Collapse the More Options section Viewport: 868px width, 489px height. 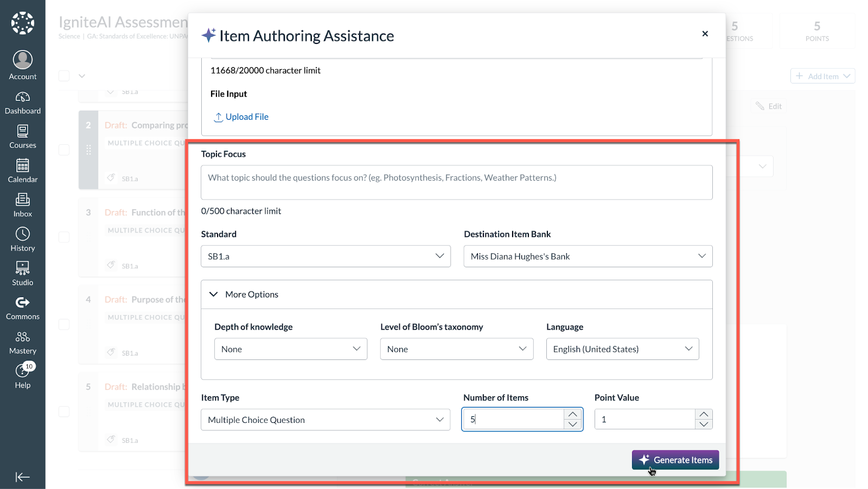[x=457, y=294]
